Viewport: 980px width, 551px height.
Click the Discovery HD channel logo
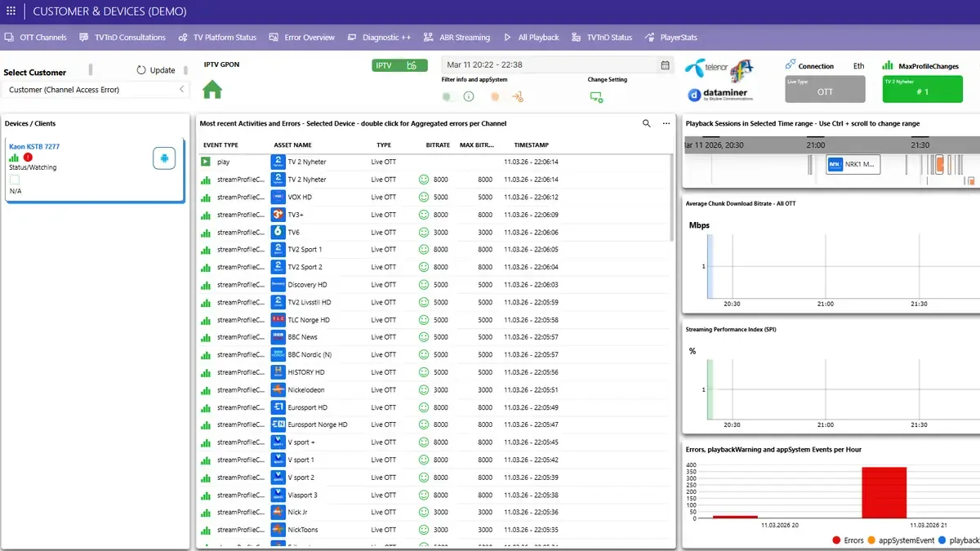click(x=278, y=285)
